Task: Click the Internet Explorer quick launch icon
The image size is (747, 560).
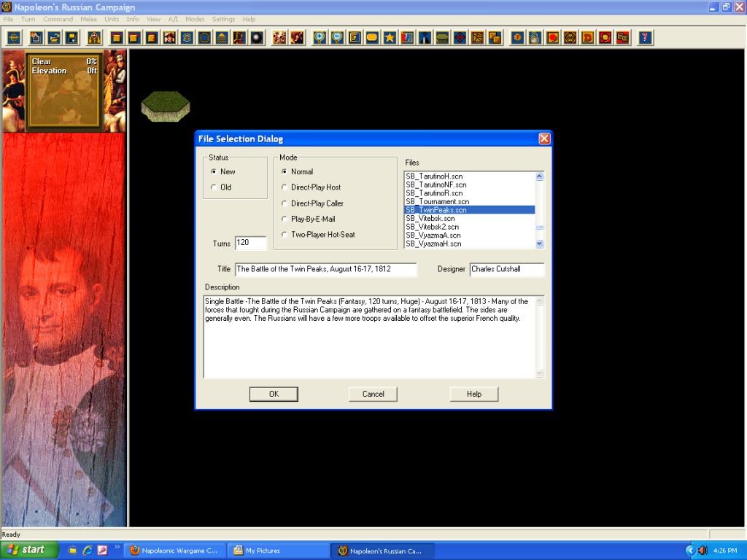Action: pos(88,551)
